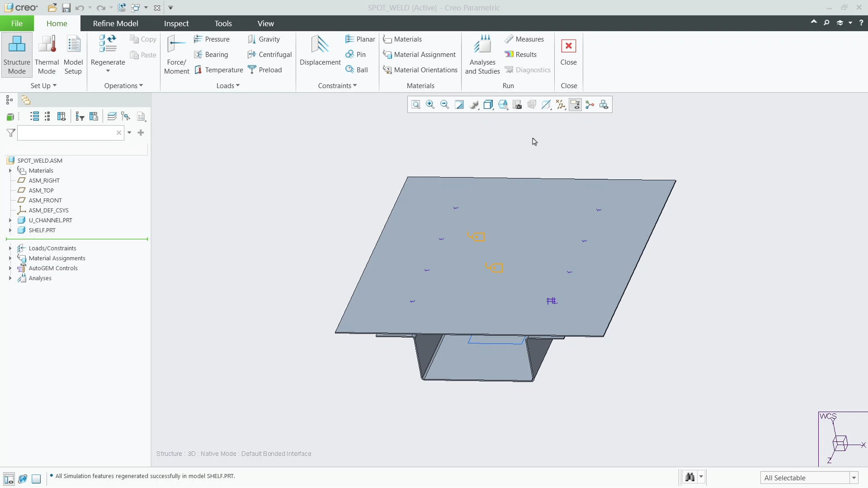The height and width of the screenshot is (488, 868).
Task: Create a Pin constraint
Action: pyautogui.click(x=356, y=55)
